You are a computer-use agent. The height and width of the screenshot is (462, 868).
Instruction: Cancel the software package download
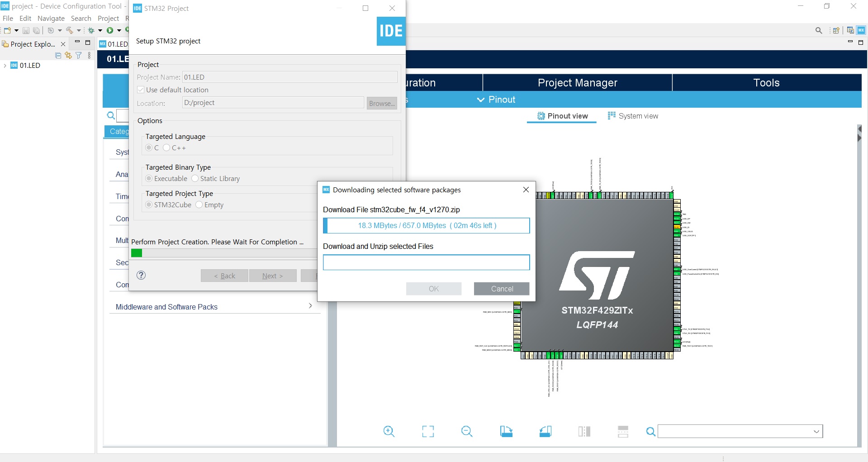[502, 289]
